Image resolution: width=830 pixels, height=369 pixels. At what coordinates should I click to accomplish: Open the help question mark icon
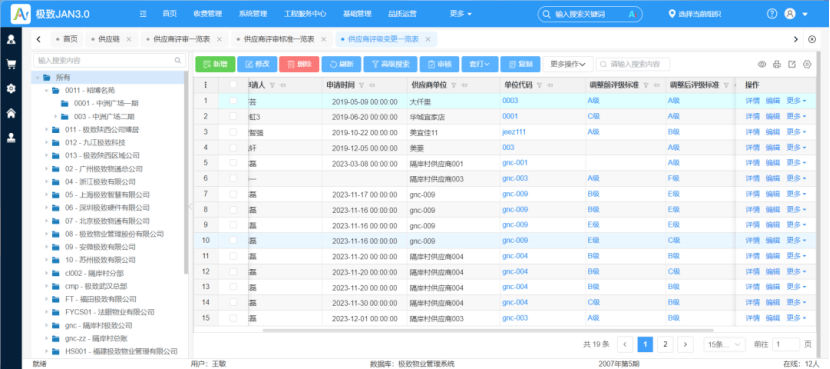(x=772, y=14)
